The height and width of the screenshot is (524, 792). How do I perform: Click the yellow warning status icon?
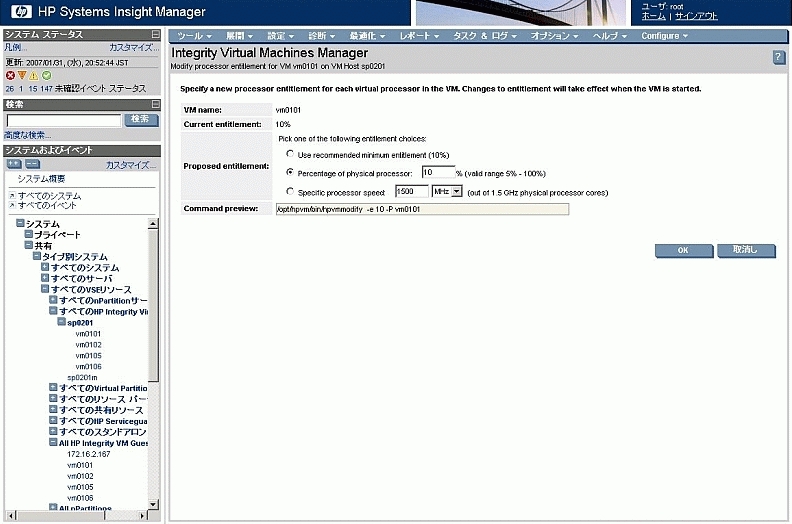(34, 75)
